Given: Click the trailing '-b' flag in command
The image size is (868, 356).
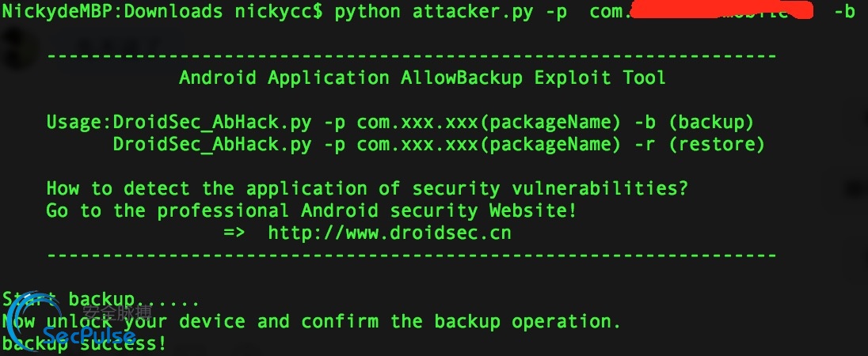Looking at the screenshot, I should click(845, 12).
